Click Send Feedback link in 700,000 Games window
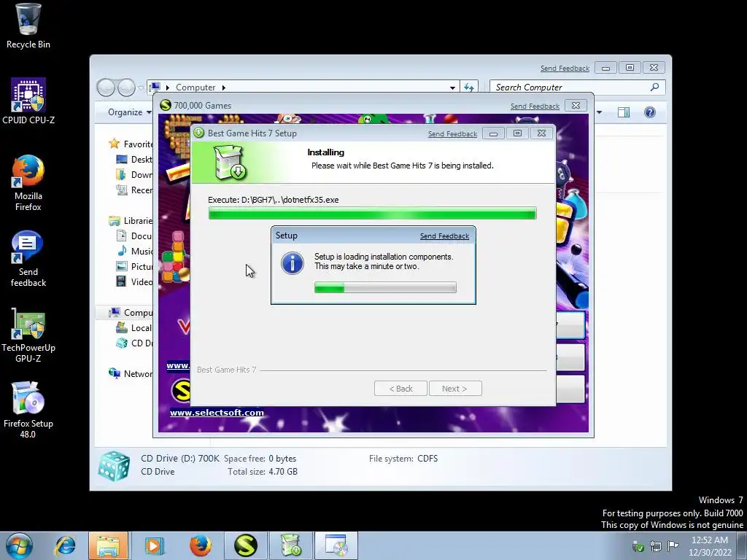This screenshot has height=560, width=747. click(x=535, y=106)
